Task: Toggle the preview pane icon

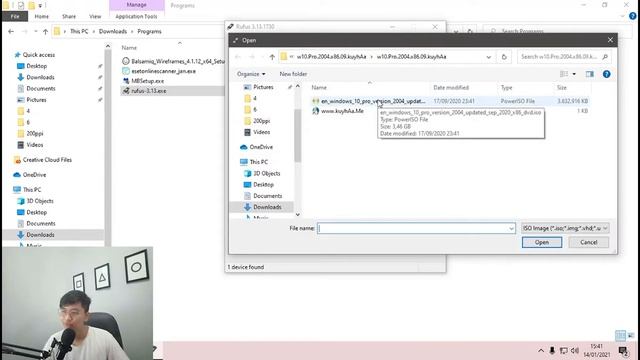Action: coord(590,74)
